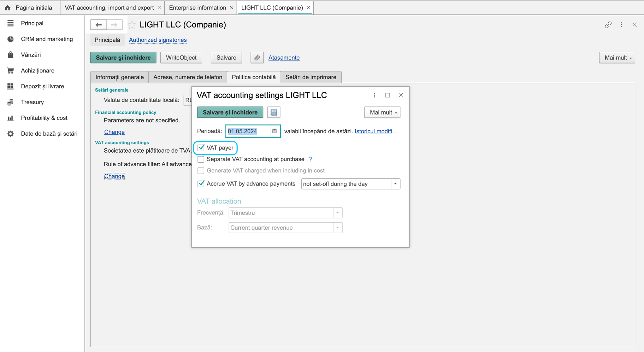Copy link with the chain icon
644x352 pixels.
608,25
